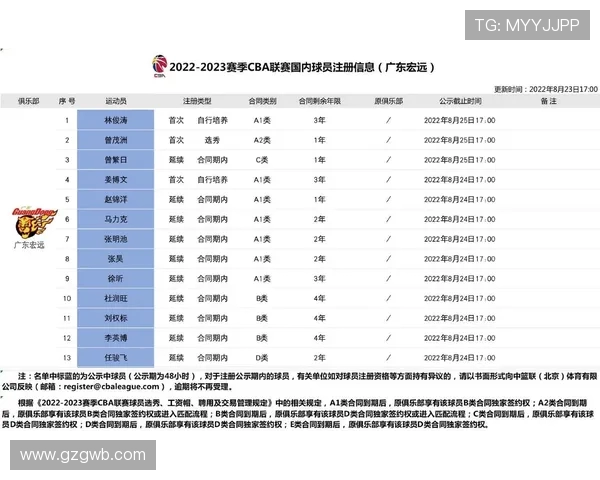Select player cell 刘权标 in row 11
The width and height of the screenshot is (600, 480).
(x=116, y=318)
